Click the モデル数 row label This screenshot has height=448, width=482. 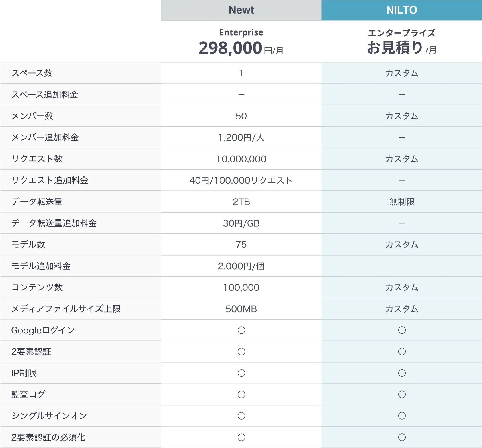(x=28, y=245)
